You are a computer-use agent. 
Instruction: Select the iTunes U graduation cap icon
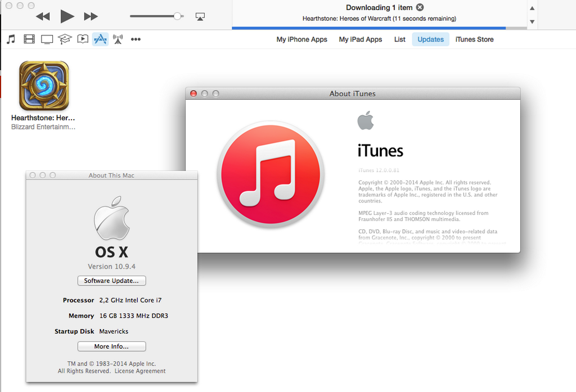[x=65, y=39]
